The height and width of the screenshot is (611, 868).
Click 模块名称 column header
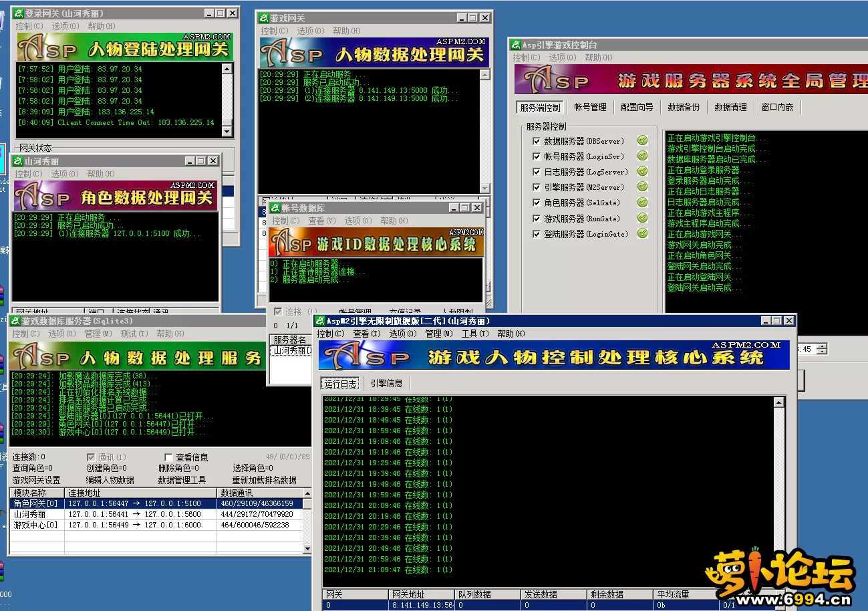[37, 493]
